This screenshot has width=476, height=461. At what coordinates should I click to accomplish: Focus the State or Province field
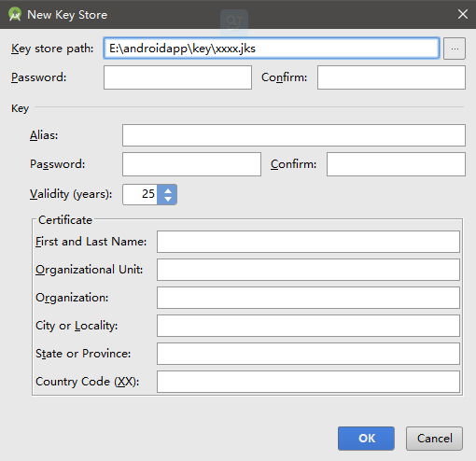(308, 354)
